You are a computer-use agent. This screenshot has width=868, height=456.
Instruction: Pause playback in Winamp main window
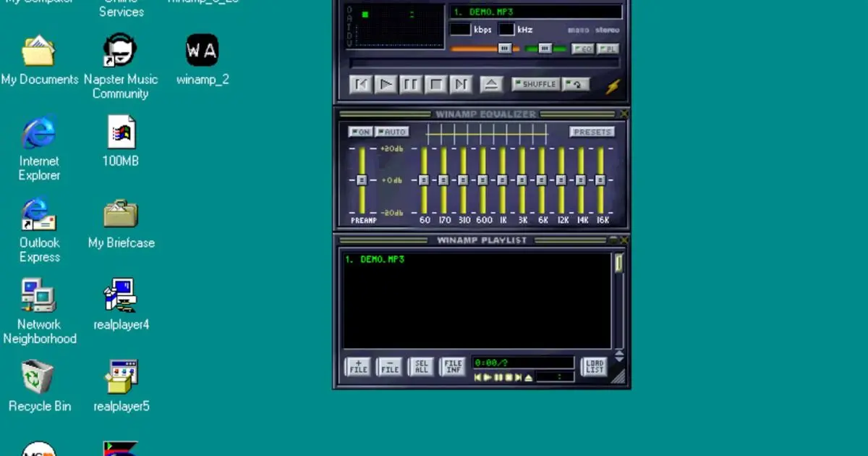(411, 85)
